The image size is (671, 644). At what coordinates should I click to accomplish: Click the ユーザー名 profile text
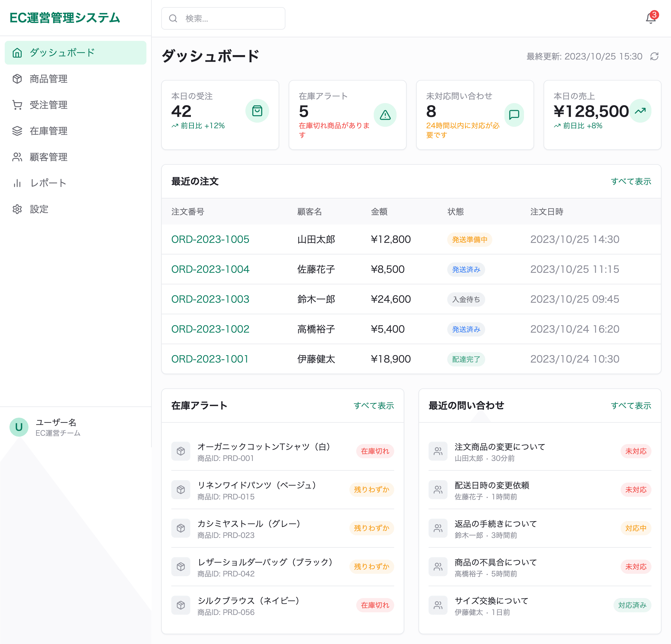click(x=56, y=422)
